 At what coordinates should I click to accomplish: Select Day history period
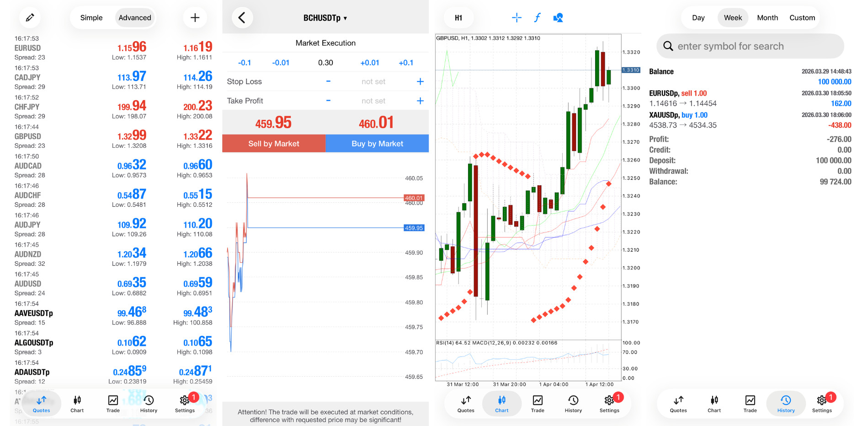tap(698, 17)
